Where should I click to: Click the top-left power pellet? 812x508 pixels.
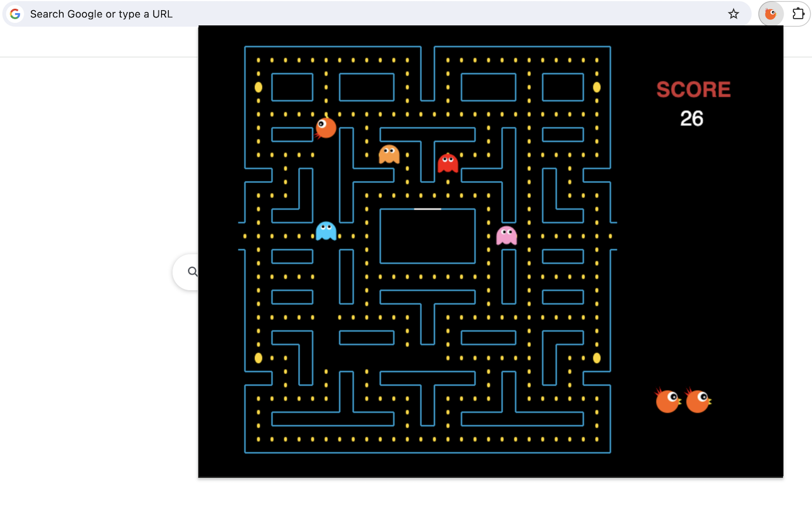coord(258,88)
